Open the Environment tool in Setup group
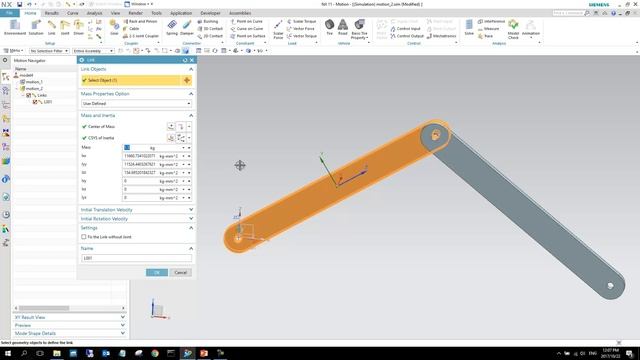Viewport: 640px width, 360px height. tap(15, 27)
